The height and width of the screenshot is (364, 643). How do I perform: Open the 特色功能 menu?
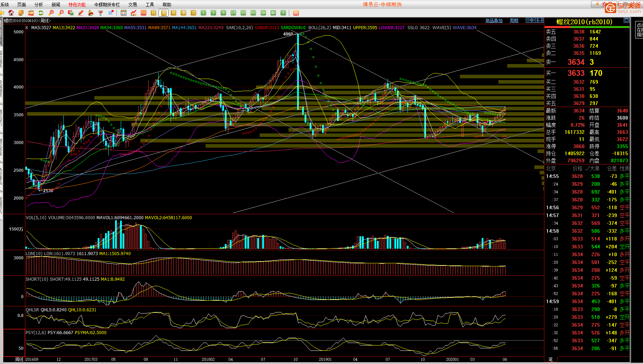tap(77, 5)
